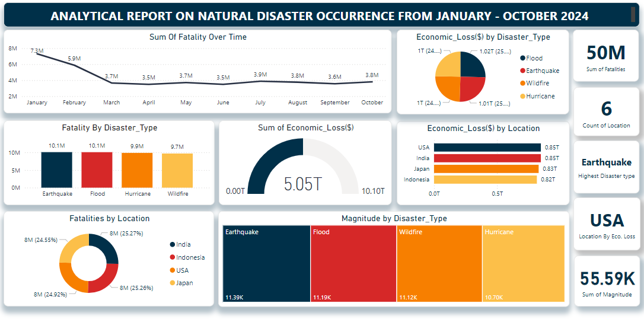Click the 50M Sum of Fatalities card
This screenshot has width=644, height=319.
pos(606,55)
